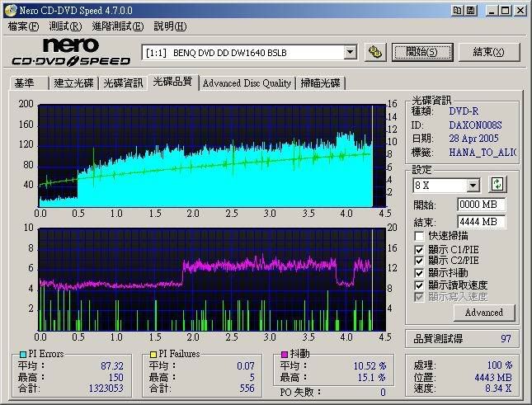Open the 說明(H) menu
The height and width of the screenshot is (405, 532).
[x=170, y=26]
